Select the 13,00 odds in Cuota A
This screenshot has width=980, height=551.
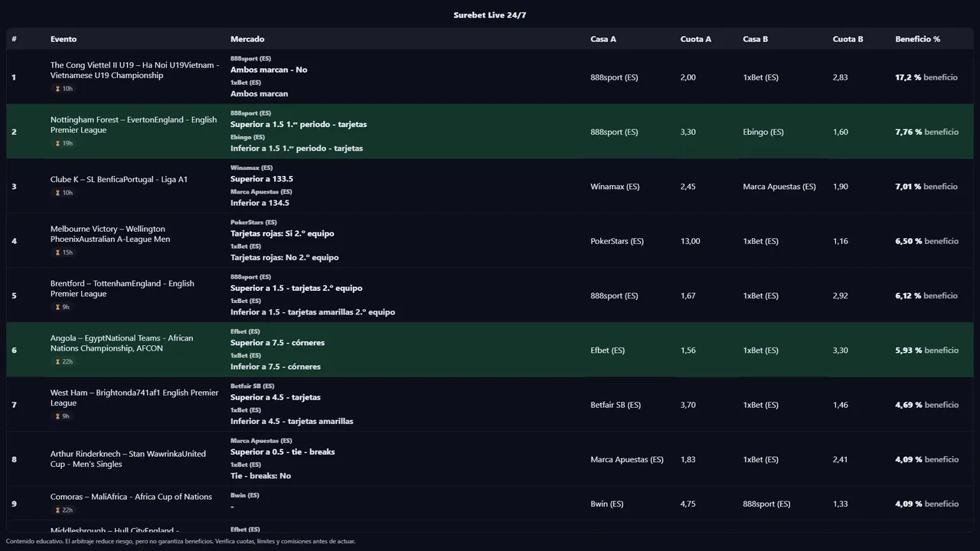(x=690, y=241)
